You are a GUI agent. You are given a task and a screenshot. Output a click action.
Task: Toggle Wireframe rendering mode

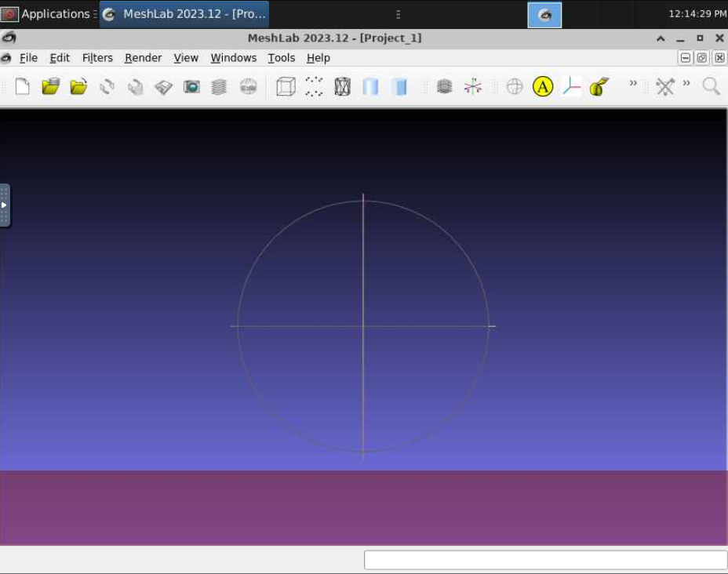(342, 86)
